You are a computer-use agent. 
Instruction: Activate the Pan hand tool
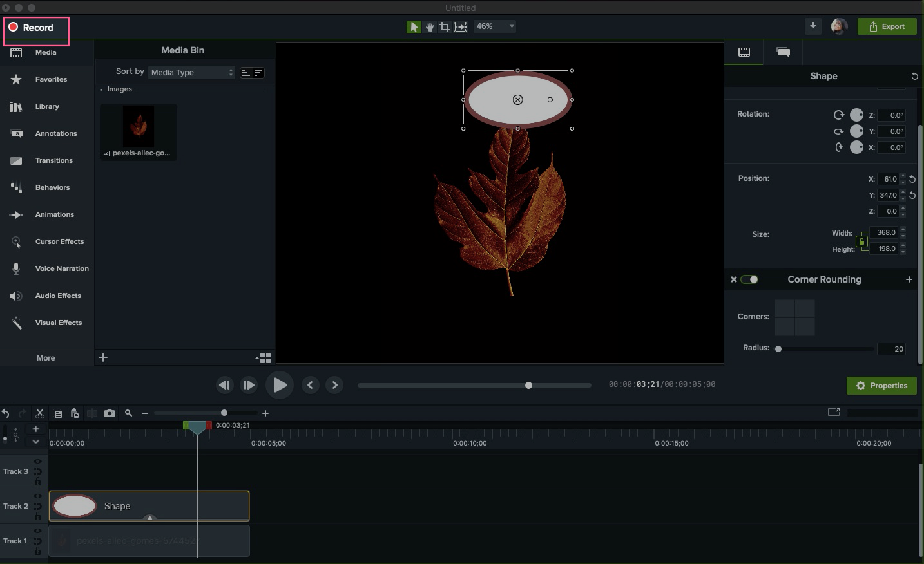(430, 27)
